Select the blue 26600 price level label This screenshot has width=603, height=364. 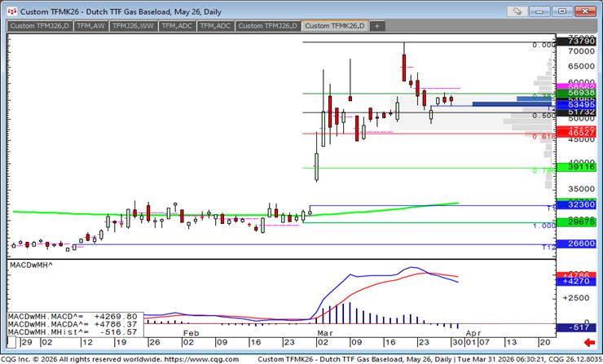coord(574,243)
